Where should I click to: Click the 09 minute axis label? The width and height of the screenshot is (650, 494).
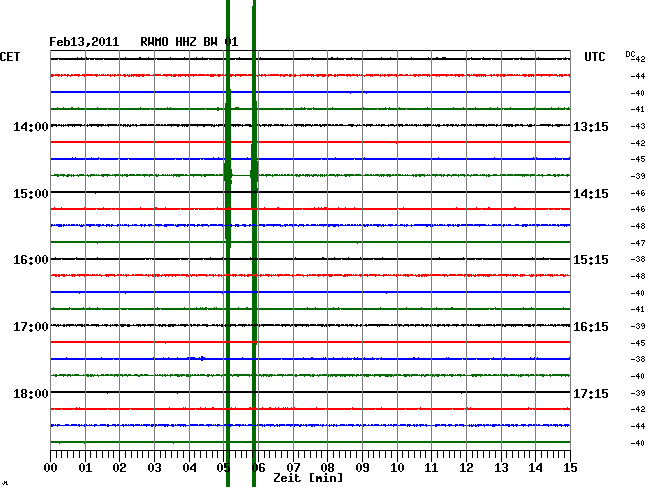point(362,468)
